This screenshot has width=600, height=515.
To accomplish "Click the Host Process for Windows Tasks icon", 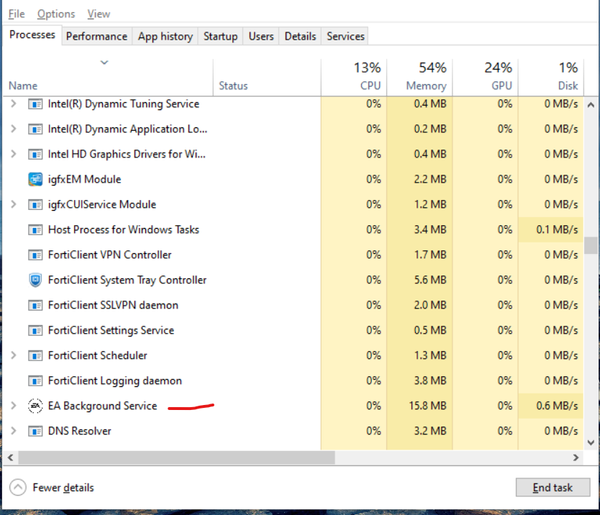I will [35, 230].
